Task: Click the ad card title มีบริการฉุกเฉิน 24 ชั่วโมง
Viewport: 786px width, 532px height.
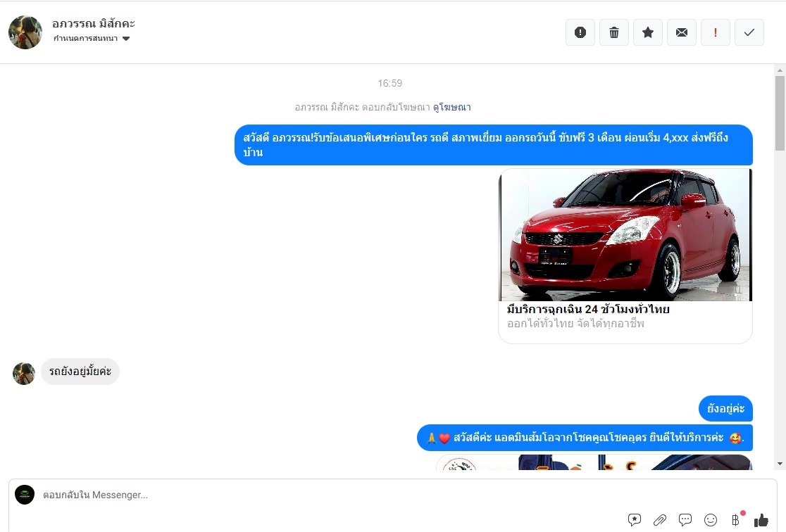Action: click(588, 310)
